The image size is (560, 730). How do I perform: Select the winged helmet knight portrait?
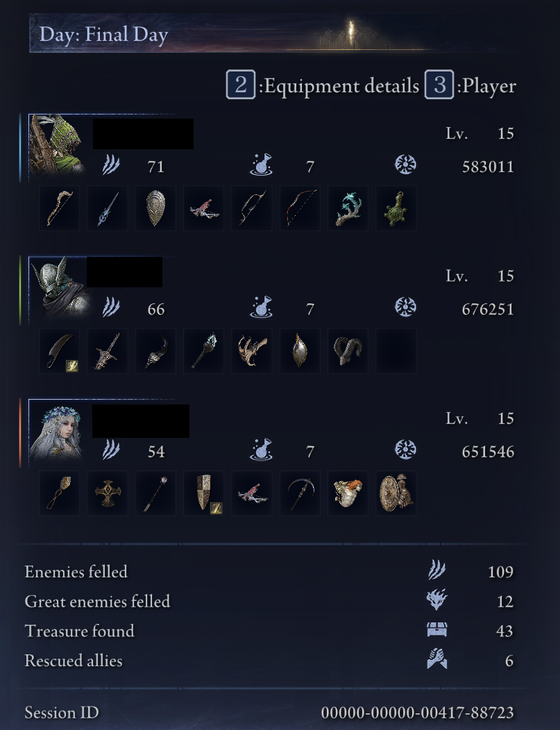(60, 288)
